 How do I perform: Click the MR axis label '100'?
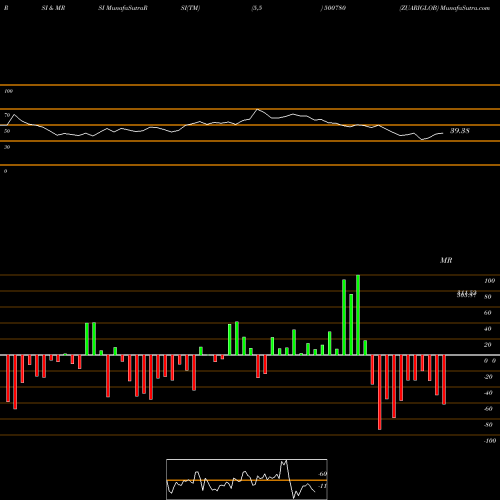click(x=489, y=281)
